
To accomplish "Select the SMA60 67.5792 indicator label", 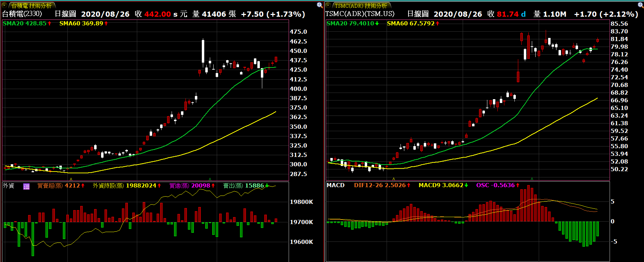I will [413, 23].
